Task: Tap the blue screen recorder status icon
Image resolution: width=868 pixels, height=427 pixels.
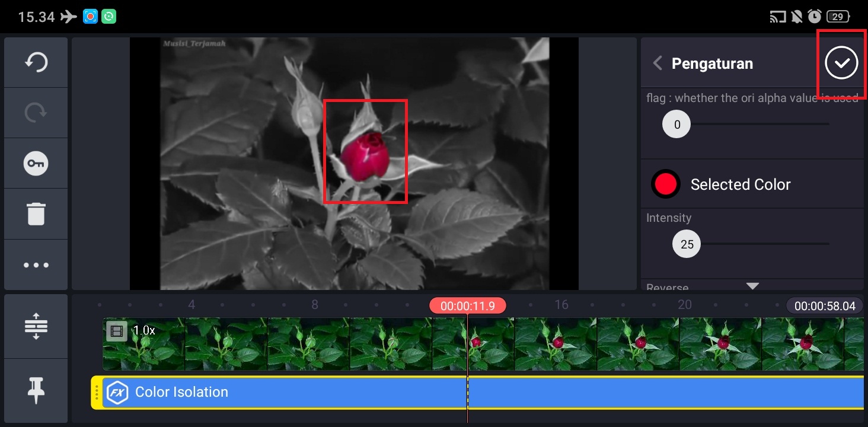Action: point(90,17)
